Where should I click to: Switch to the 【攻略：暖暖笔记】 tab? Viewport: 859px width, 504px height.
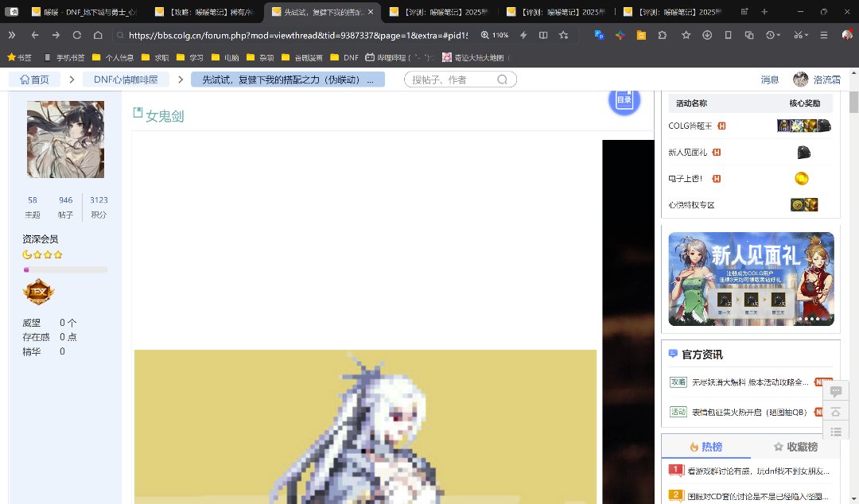click(205, 11)
